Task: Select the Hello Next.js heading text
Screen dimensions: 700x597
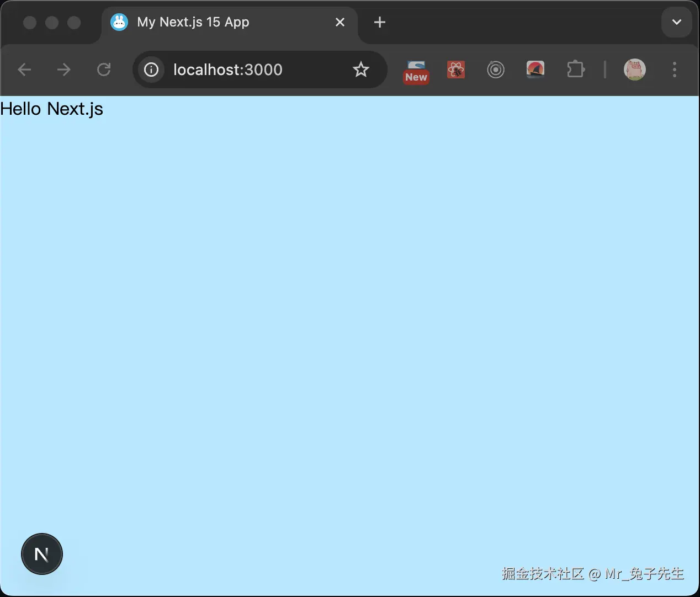Action: click(51, 109)
